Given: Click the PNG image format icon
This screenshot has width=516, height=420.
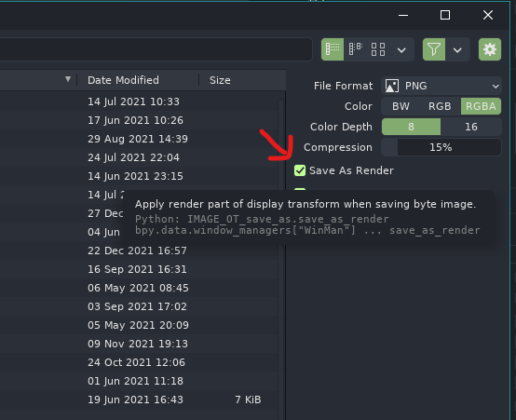Looking at the screenshot, I should tap(392, 86).
